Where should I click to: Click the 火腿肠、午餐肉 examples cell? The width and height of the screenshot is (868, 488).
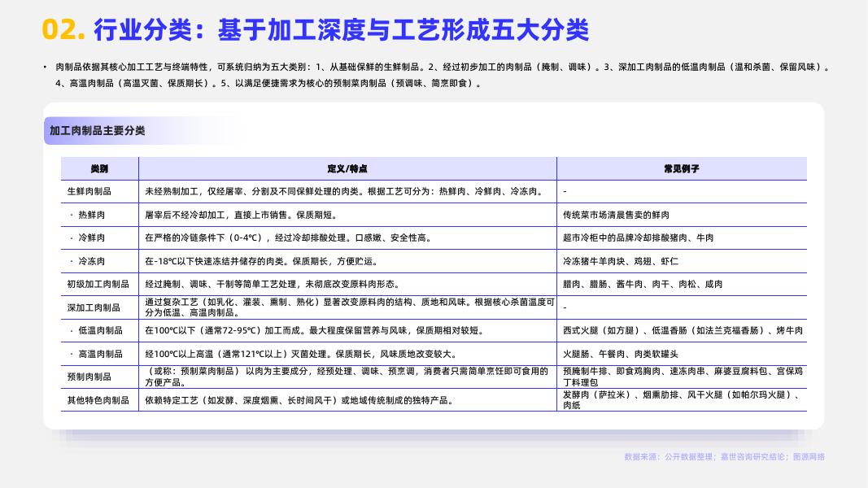tap(620, 355)
